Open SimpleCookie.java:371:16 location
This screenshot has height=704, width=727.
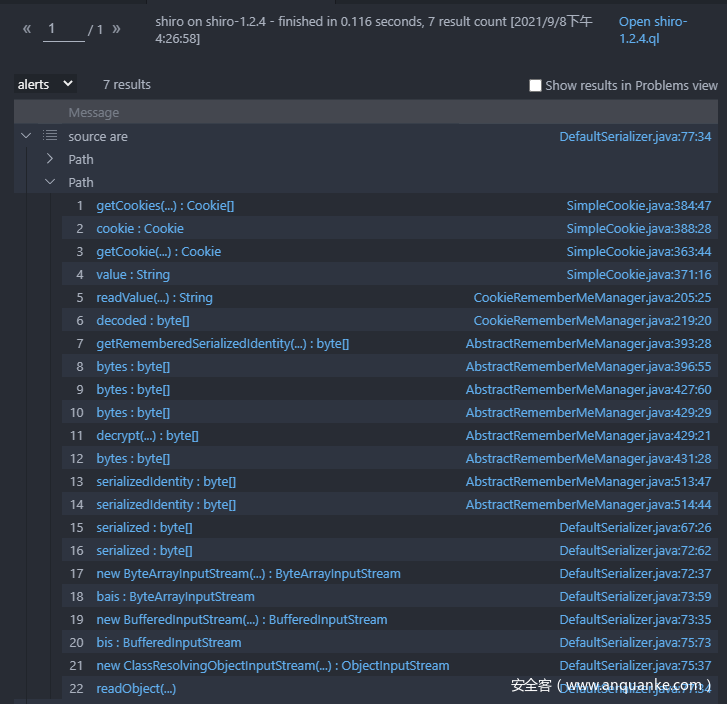click(638, 275)
